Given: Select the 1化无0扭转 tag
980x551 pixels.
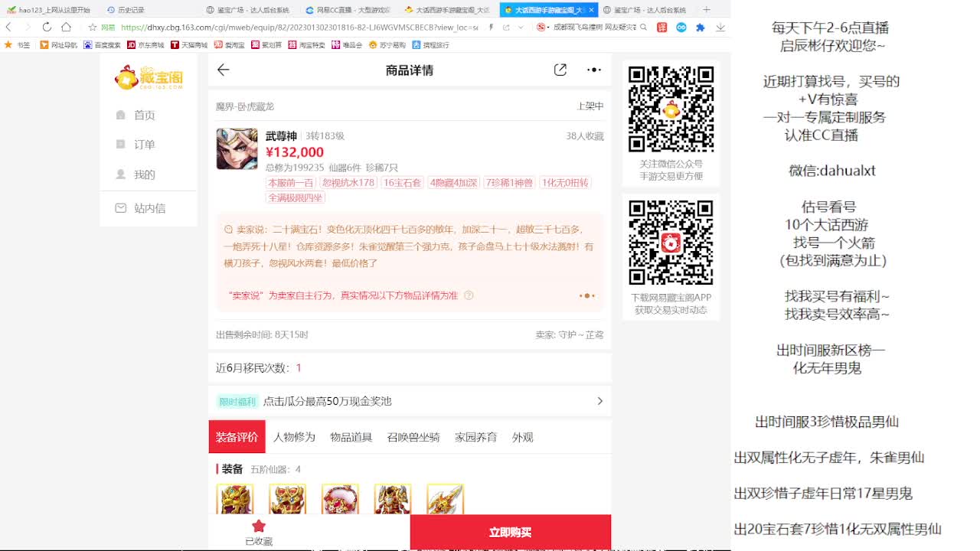Looking at the screenshot, I should 565,183.
